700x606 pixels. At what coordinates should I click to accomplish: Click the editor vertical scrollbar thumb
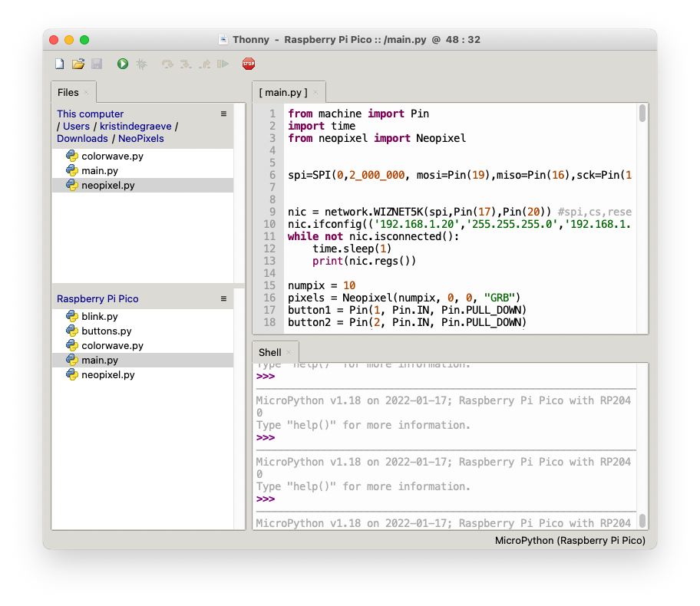(x=642, y=113)
